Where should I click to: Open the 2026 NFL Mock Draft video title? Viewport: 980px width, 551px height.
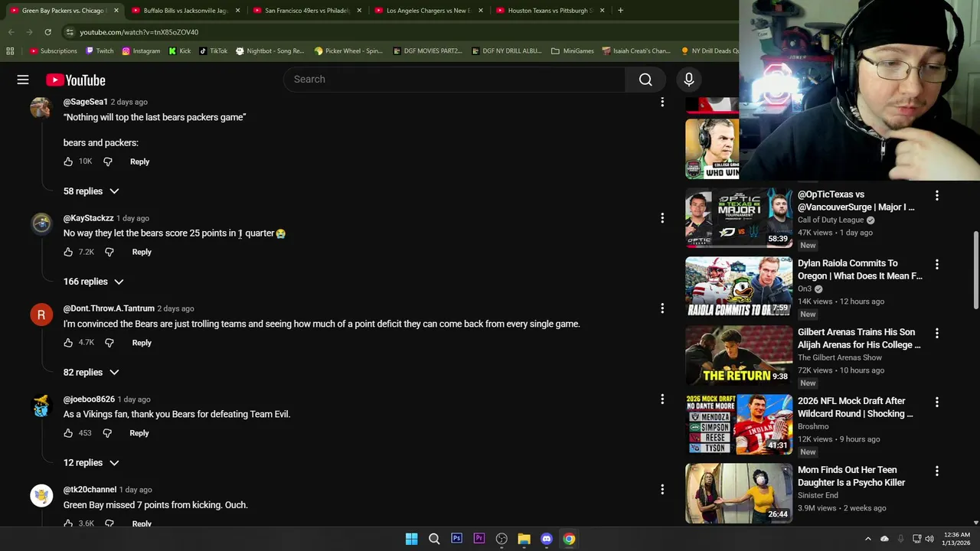855,407
